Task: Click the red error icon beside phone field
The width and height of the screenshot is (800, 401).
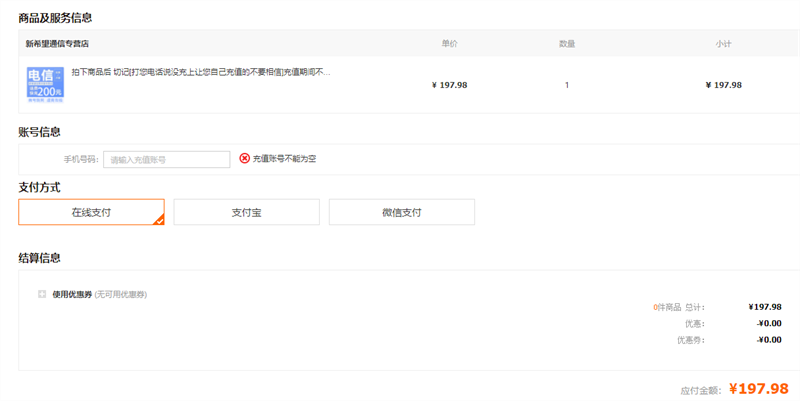Action: tap(245, 159)
